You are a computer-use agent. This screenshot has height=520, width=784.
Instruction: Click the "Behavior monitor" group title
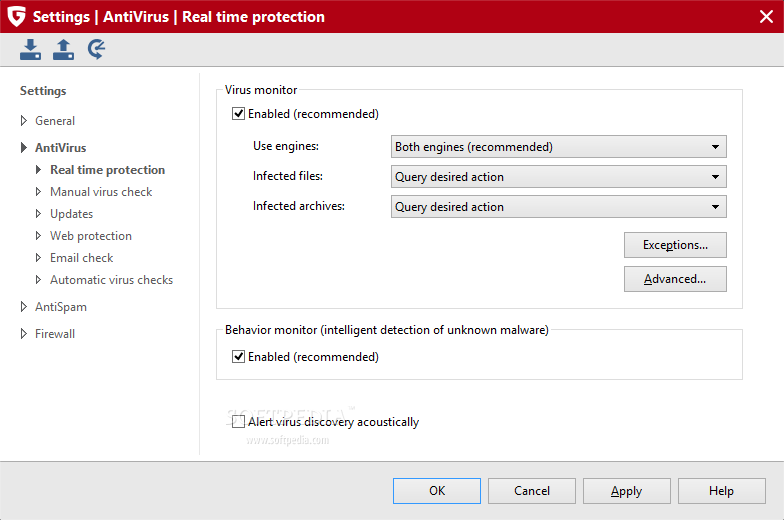[x=386, y=330]
